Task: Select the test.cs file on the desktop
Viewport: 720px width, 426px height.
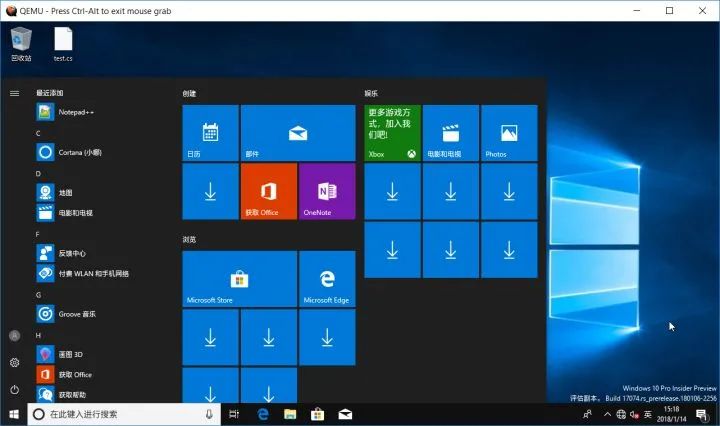Action: [x=63, y=44]
